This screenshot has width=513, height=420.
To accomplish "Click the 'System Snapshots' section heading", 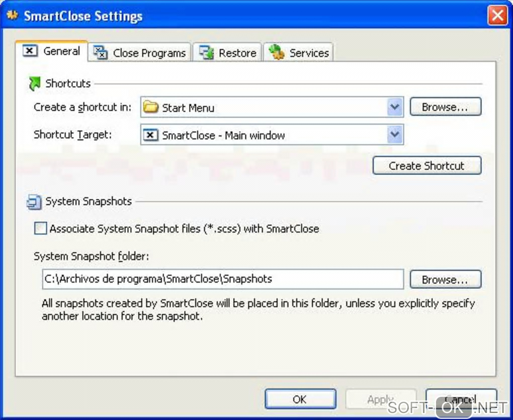I will click(89, 202).
